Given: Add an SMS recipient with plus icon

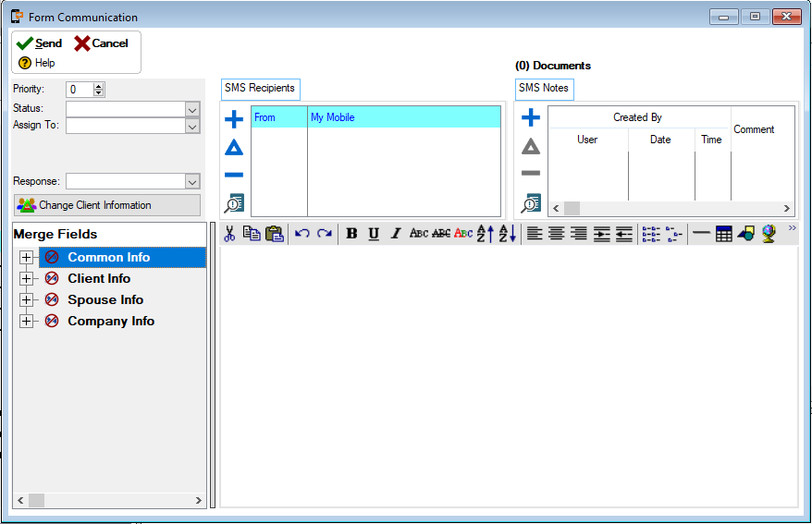Looking at the screenshot, I should coord(234,119).
